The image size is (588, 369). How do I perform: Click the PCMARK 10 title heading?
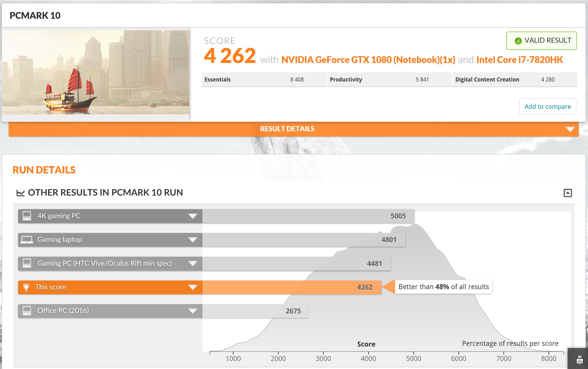(x=35, y=16)
